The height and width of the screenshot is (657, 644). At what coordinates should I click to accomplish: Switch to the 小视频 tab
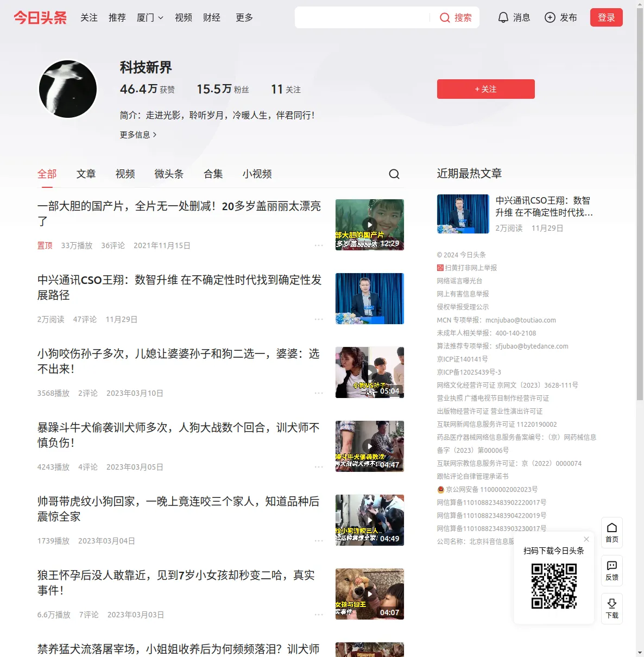tap(257, 174)
